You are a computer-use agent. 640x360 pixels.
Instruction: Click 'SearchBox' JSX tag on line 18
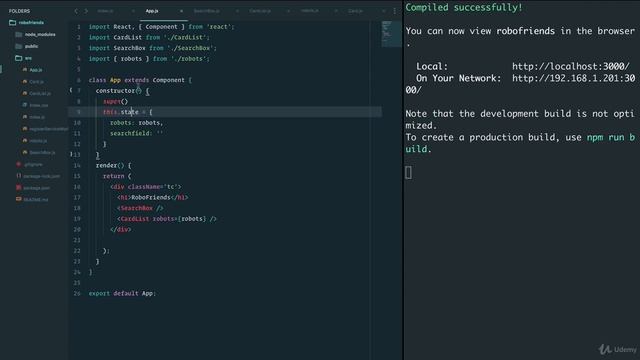[x=136, y=208]
